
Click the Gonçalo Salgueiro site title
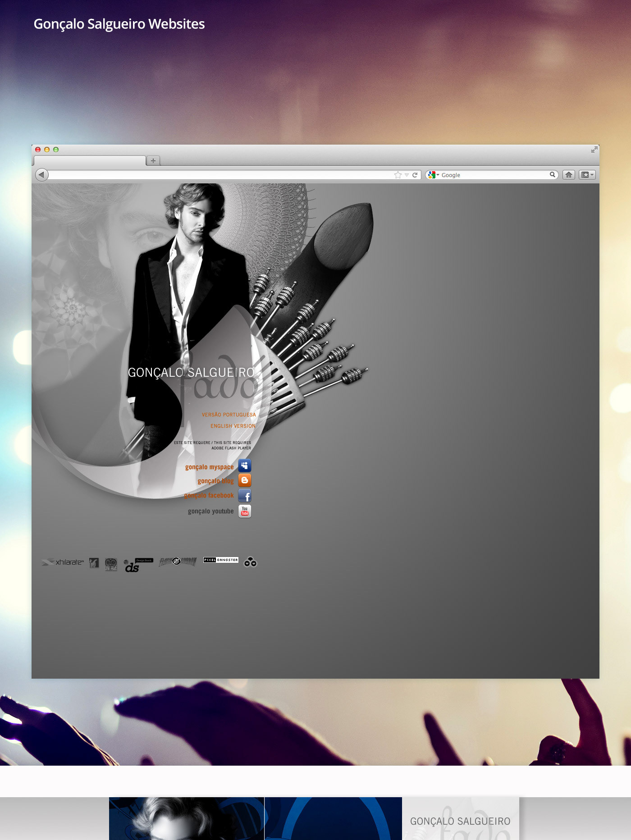pyautogui.click(x=191, y=372)
